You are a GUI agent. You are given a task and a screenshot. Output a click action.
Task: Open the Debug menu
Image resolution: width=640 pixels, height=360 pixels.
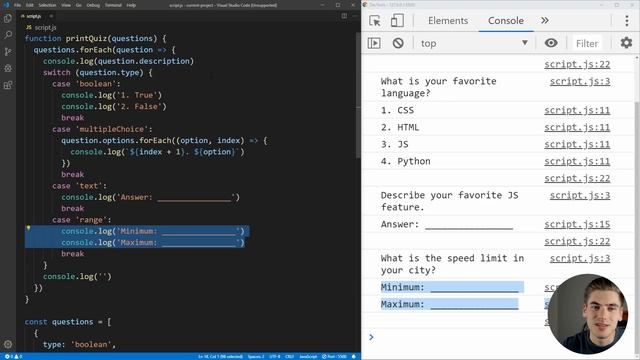click(x=93, y=5)
